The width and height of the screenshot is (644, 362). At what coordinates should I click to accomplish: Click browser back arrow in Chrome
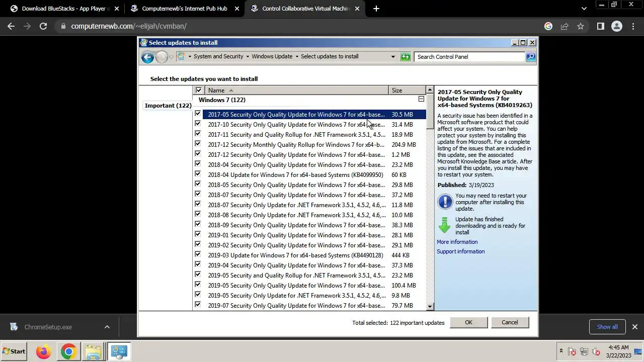[x=11, y=26]
